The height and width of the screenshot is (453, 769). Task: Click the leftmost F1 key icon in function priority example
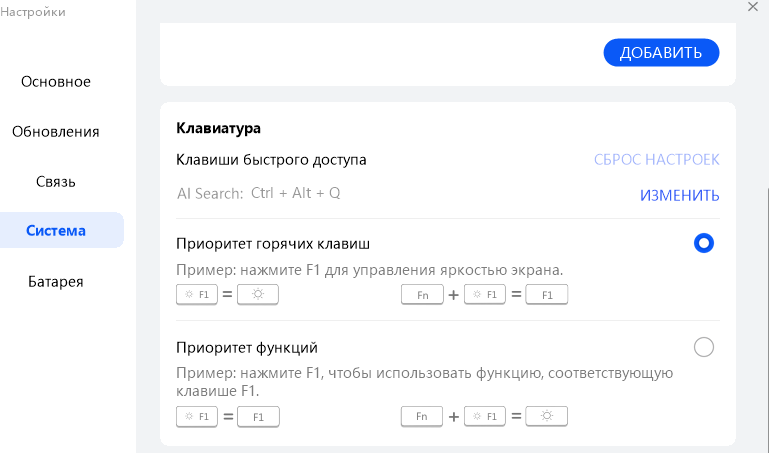(x=196, y=416)
